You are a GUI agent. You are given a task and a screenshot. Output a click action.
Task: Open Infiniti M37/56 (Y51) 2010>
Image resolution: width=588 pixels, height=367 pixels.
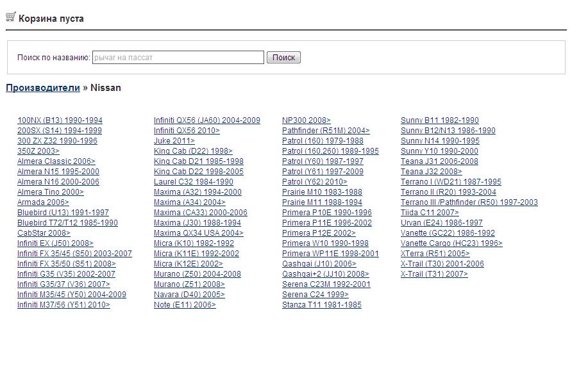tap(63, 304)
